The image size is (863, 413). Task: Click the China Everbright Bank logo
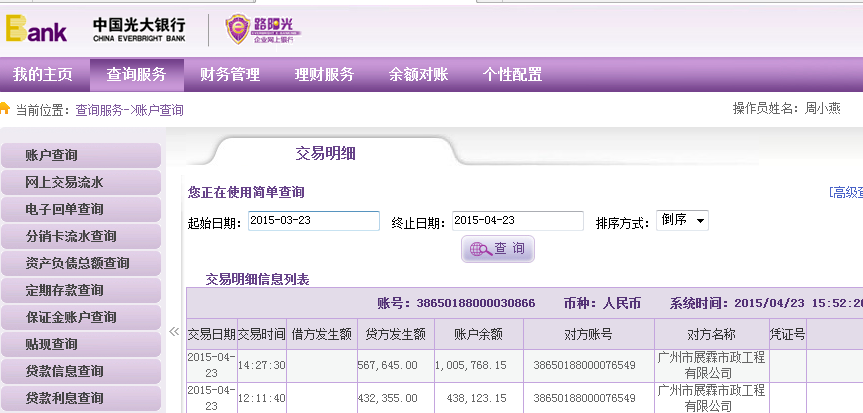pos(140,30)
